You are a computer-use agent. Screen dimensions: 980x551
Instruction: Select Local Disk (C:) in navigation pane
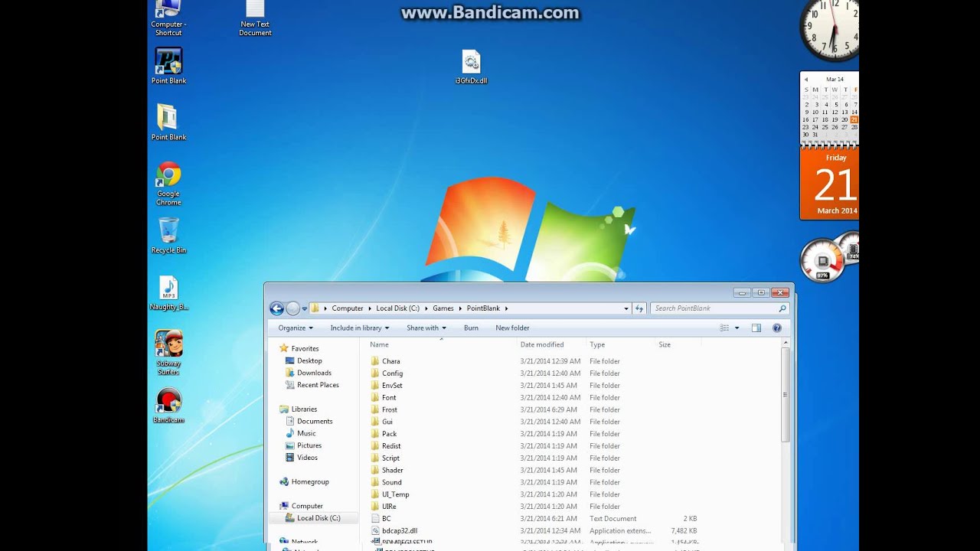coord(318,518)
